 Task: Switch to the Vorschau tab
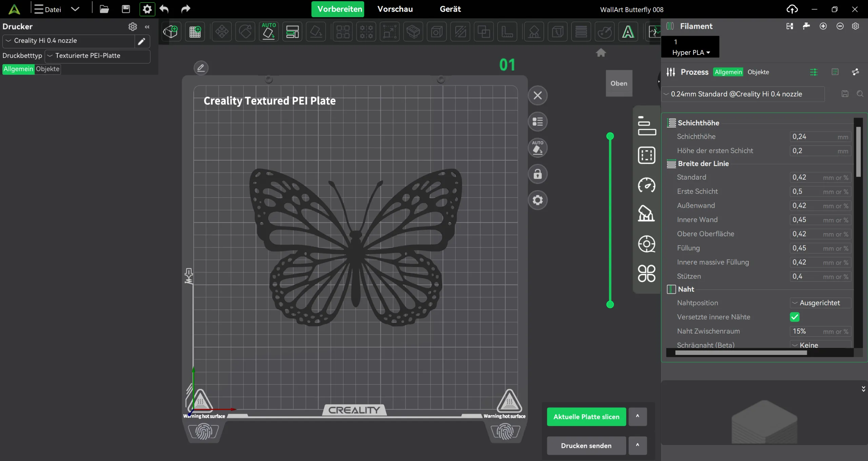pos(395,9)
